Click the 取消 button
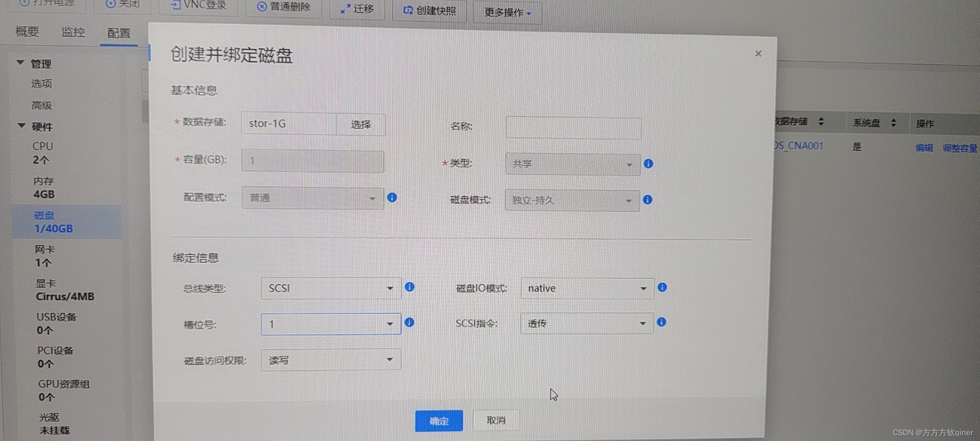 (496, 420)
